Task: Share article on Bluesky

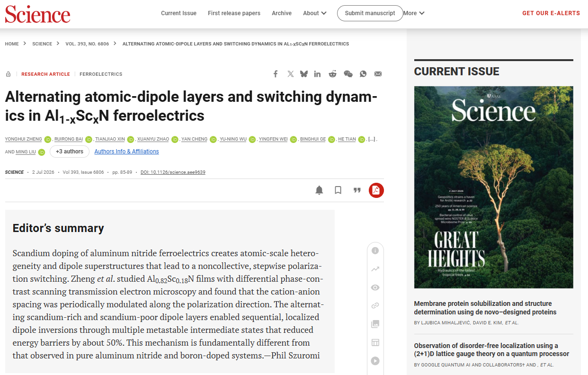Action: [303, 74]
